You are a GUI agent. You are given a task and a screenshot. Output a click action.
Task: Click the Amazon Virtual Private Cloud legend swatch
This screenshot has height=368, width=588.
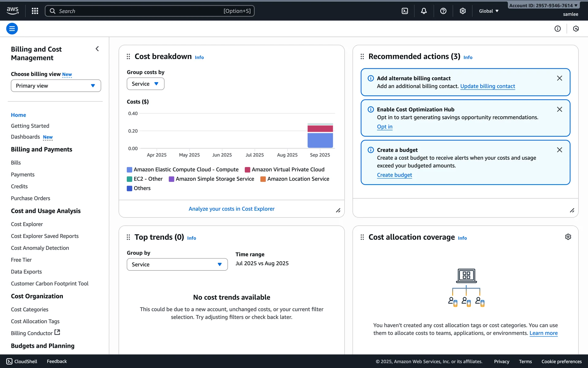[247, 170]
